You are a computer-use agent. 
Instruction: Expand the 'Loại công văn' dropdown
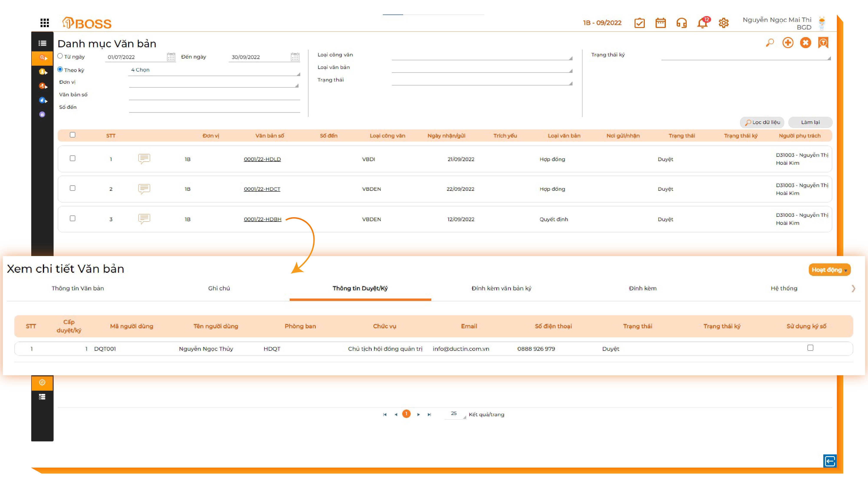482,56
